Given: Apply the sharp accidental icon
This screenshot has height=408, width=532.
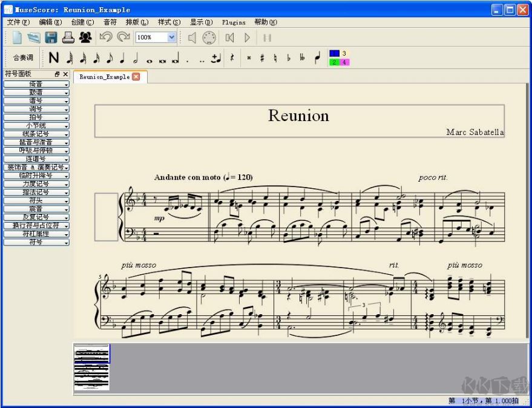Looking at the screenshot, I should pyautogui.click(x=261, y=58).
